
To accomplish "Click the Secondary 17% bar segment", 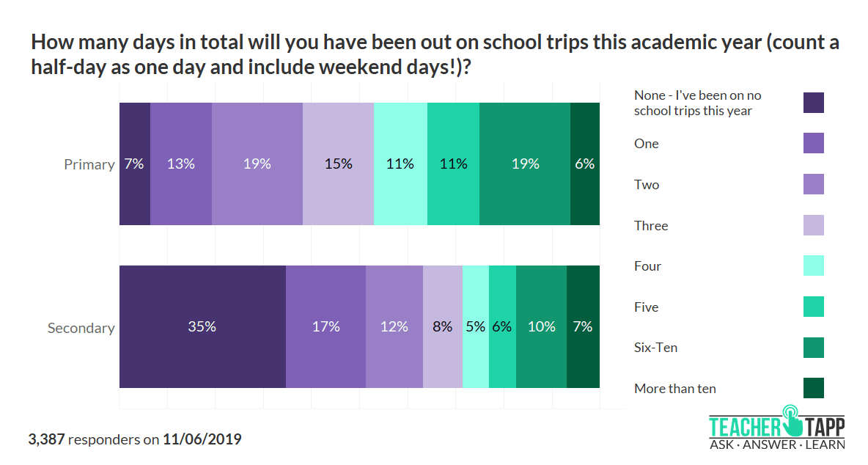I will pos(325,326).
